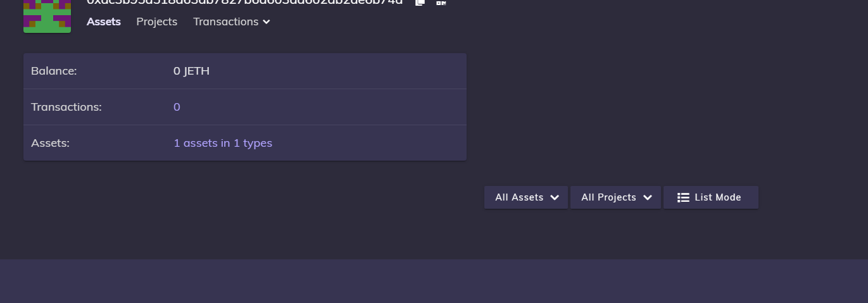This screenshot has height=303, width=868.
Task: Click the All Assets chevron arrow
Action: coord(555,197)
